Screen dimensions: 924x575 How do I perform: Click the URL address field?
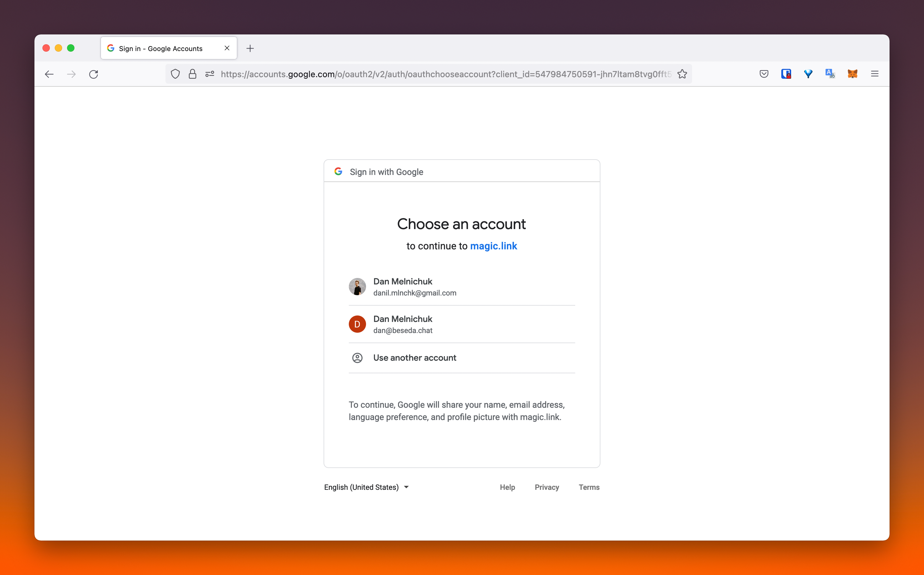[445, 74]
